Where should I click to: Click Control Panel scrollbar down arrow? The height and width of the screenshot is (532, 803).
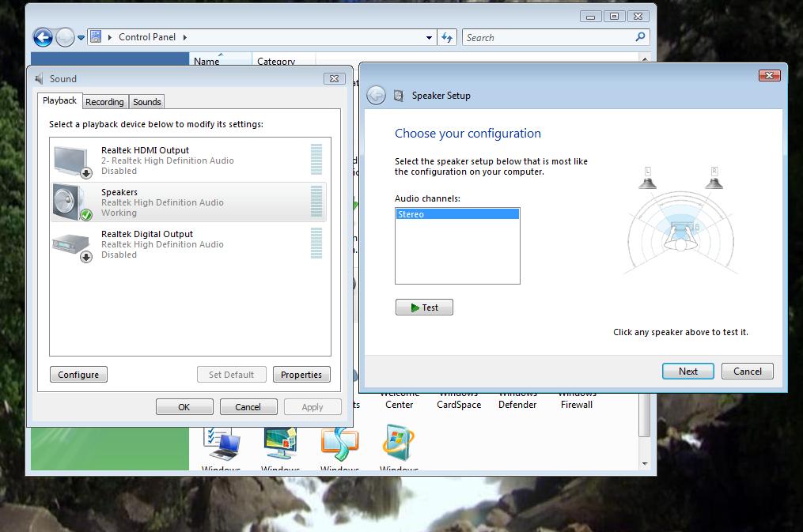pos(645,464)
